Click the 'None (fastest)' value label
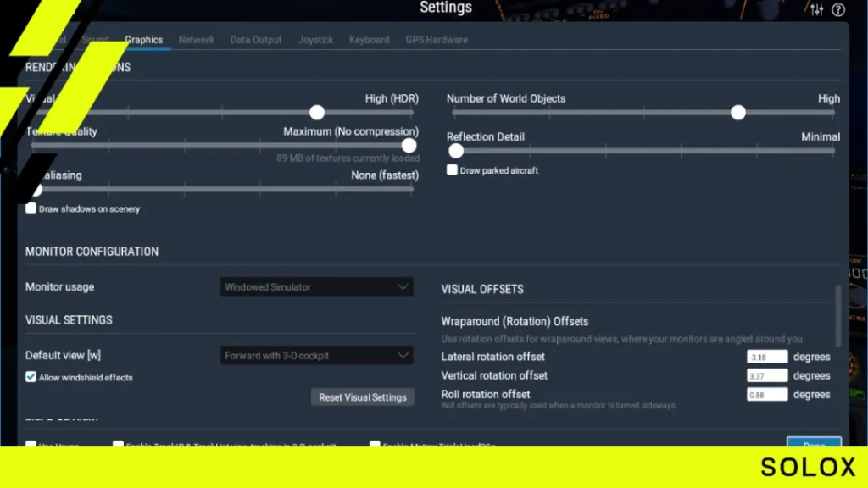 pyautogui.click(x=385, y=175)
